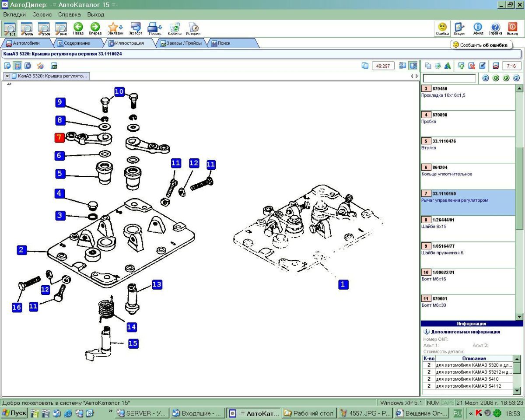Click the green eye price icon under the title
Image resolution: width=525 pixels, height=420 pixels.
click(x=54, y=66)
